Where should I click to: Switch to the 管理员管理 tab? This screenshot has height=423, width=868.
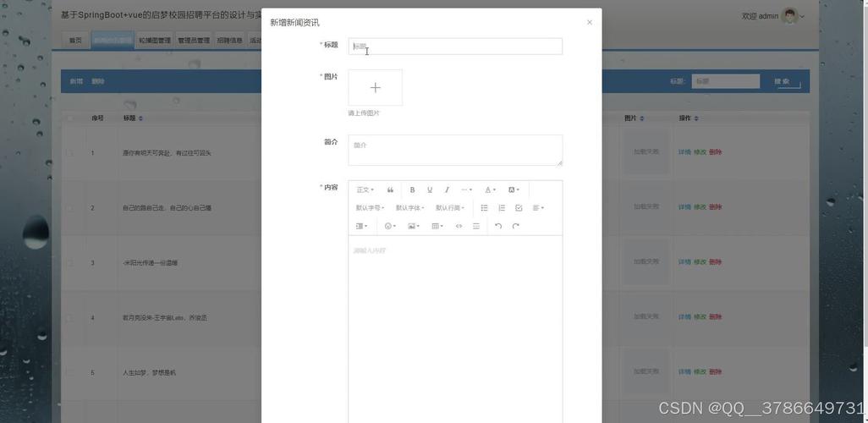(x=194, y=41)
